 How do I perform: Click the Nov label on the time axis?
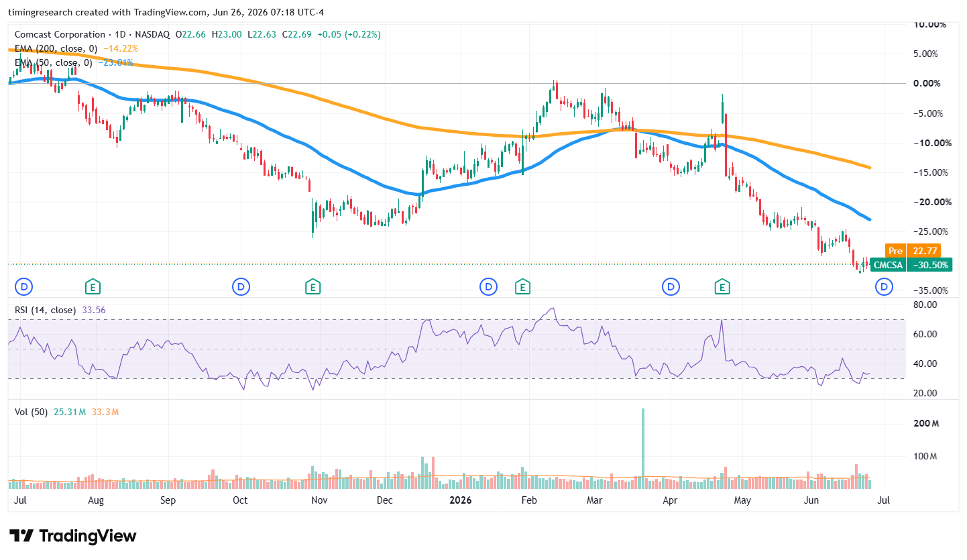tap(319, 500)
